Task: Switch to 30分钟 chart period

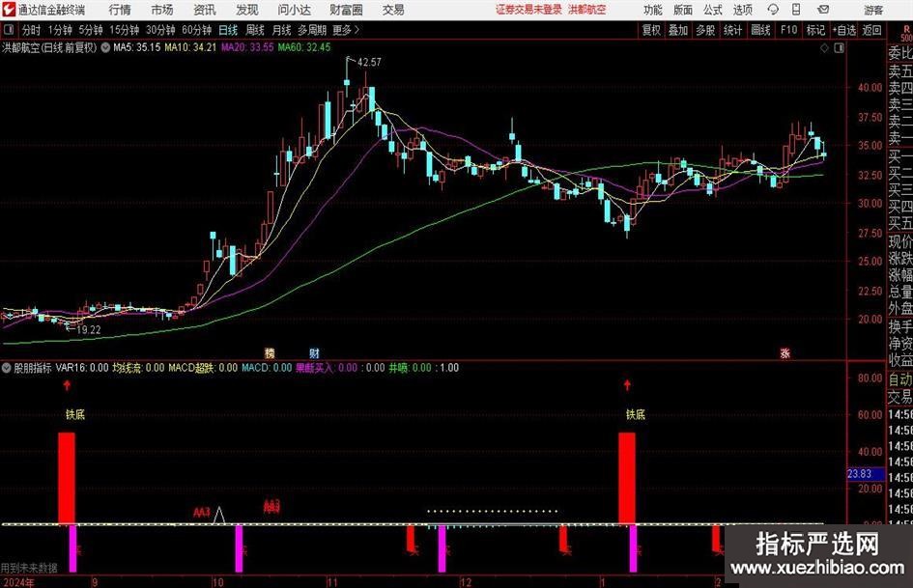Action: 160,30
